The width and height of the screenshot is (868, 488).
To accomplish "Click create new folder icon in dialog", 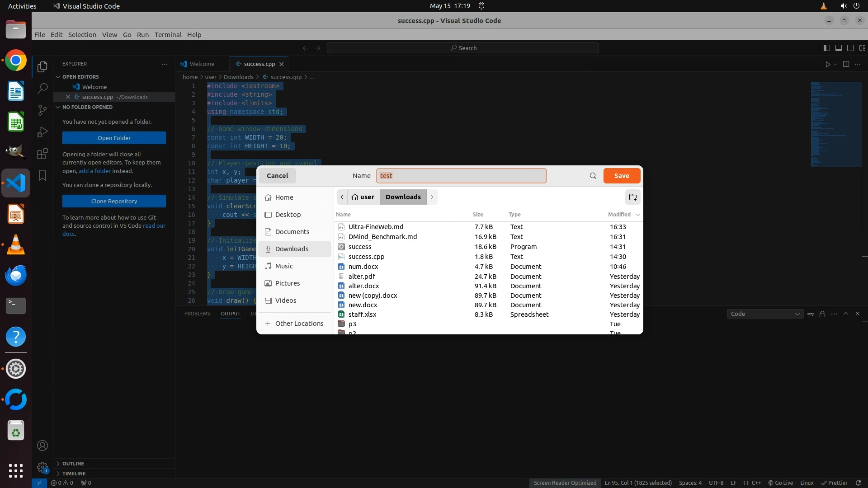I will click(x=632, y=197).
